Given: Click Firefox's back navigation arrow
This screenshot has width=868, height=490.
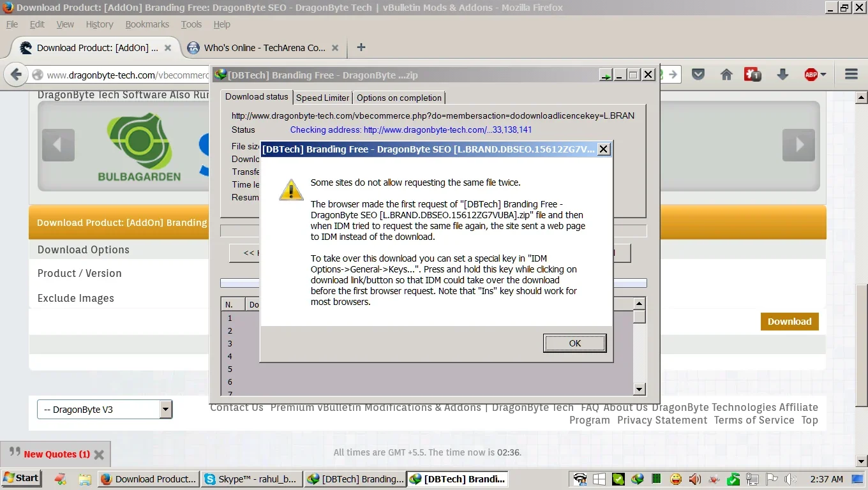Looking at the screenshot, I should point(16,75).
